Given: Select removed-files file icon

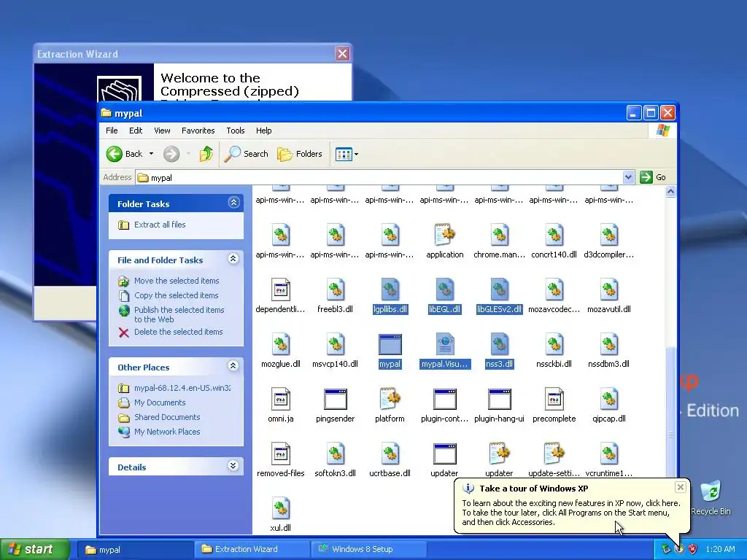Looking at the screenshot, I should [281, 454].
